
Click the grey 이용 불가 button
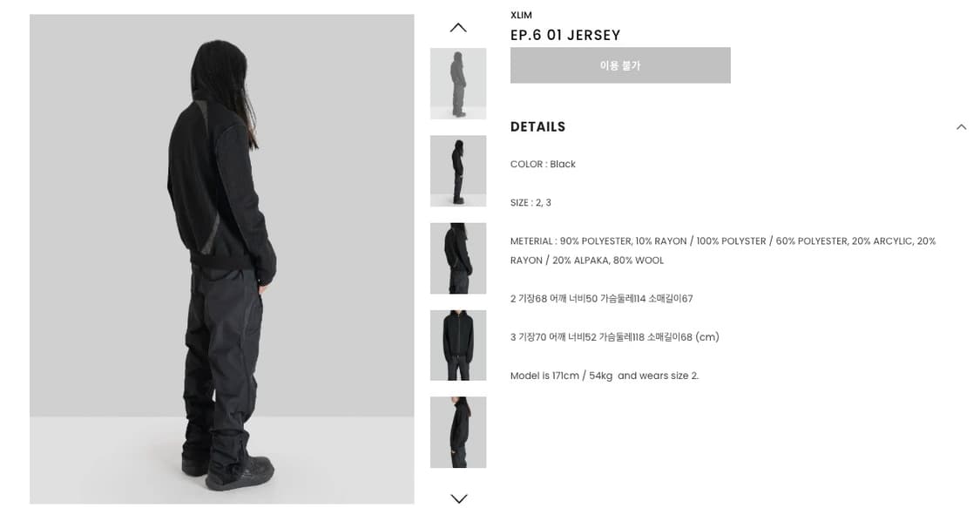coord(620,65)
